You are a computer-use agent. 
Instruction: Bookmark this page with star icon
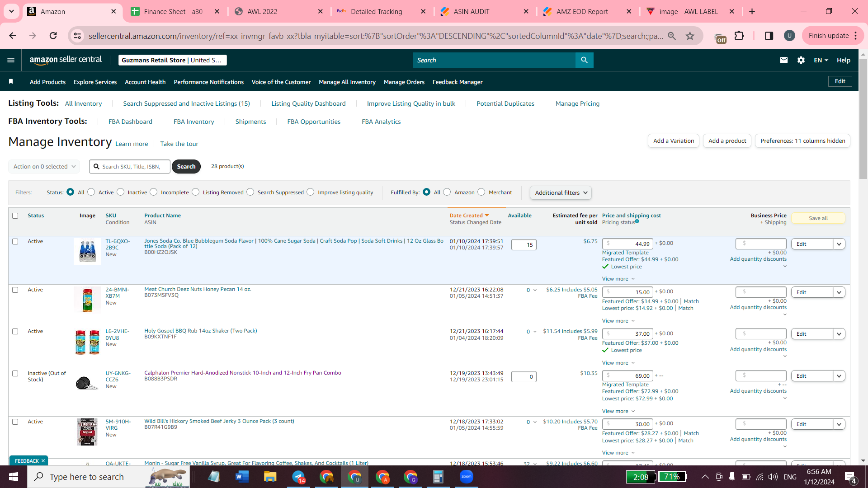click(690, 36)
